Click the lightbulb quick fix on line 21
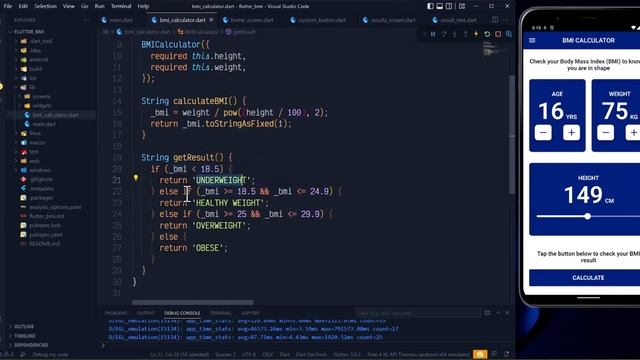 click(x=136, y=178)
